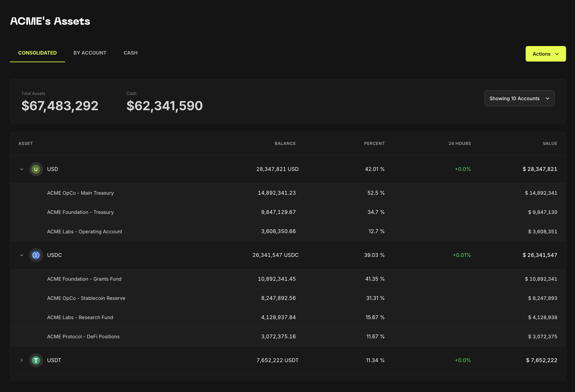
Task: Click the chevron inside Actions button
Action: (x=557, y=54)
